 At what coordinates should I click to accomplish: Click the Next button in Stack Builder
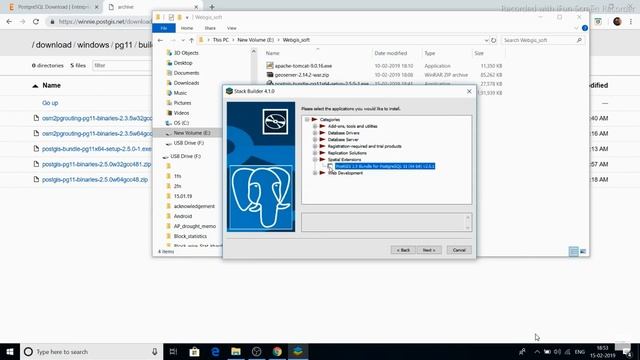(x=429, y=250)
